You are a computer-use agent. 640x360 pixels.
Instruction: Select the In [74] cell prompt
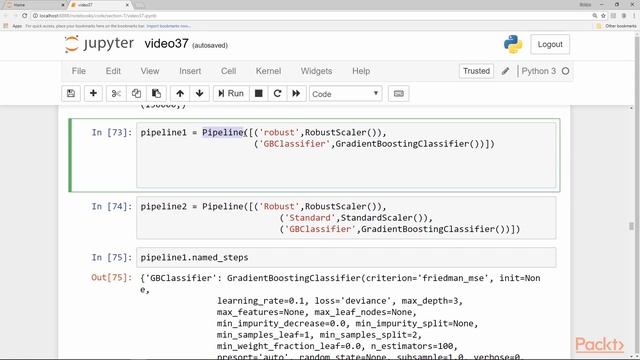[111, 207]
